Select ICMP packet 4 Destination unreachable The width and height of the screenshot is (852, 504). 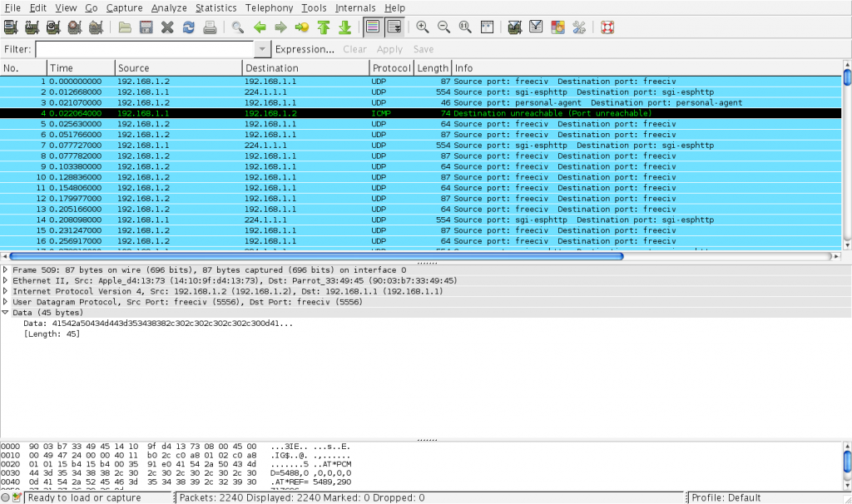point(420,113)
